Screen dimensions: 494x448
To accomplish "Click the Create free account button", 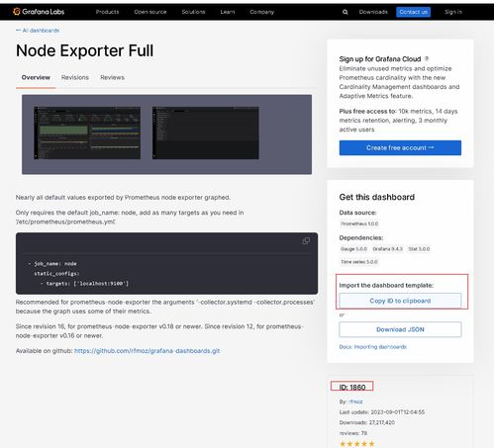I will point(400,147).
